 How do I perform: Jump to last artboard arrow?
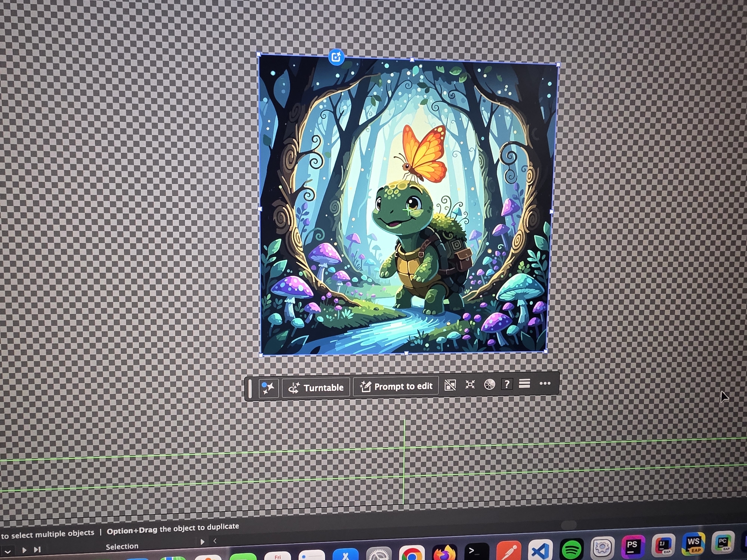[x=37, y=550]
